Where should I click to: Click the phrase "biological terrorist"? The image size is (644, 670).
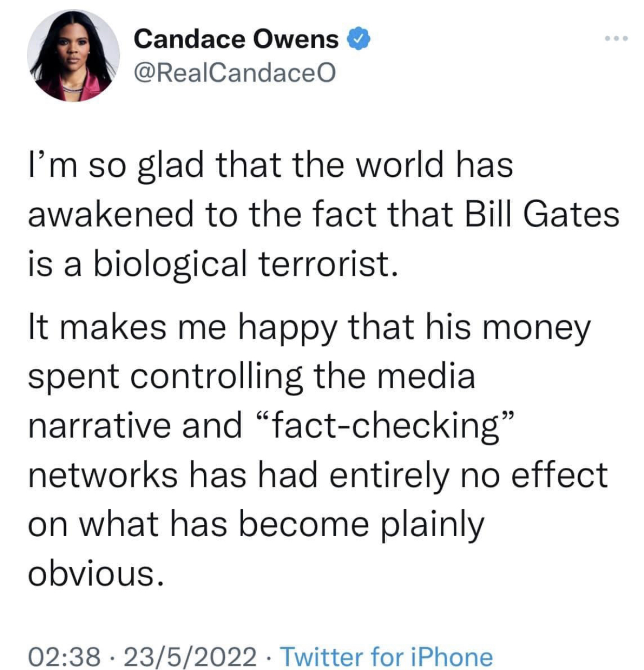click(242, 263)
